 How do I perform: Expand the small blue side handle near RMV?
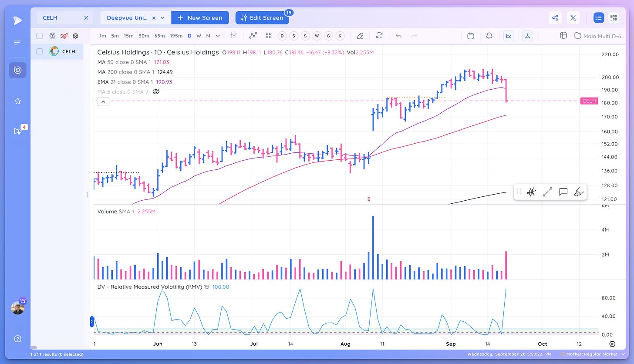pos(92,322)
